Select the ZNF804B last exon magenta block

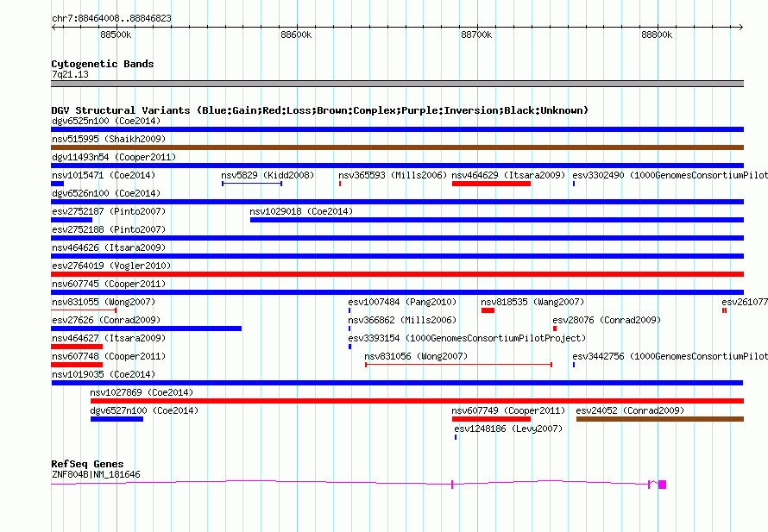(x=662, y=485)
